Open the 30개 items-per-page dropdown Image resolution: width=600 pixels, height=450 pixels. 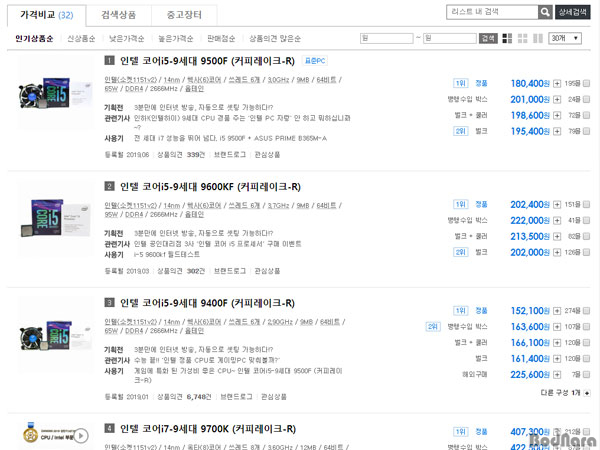(x=565, y=38)
